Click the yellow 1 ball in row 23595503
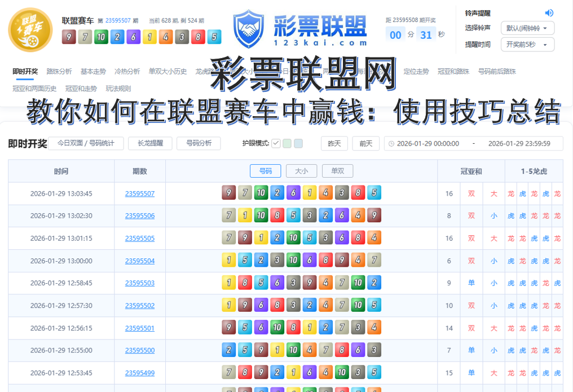 click(x=228, y=283)
